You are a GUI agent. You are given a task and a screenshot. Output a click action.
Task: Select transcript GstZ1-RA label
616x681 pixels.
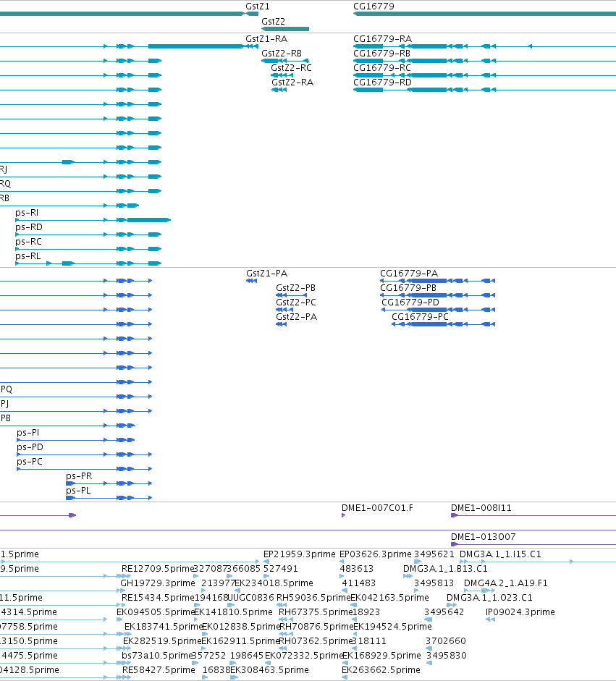(266, 38)
